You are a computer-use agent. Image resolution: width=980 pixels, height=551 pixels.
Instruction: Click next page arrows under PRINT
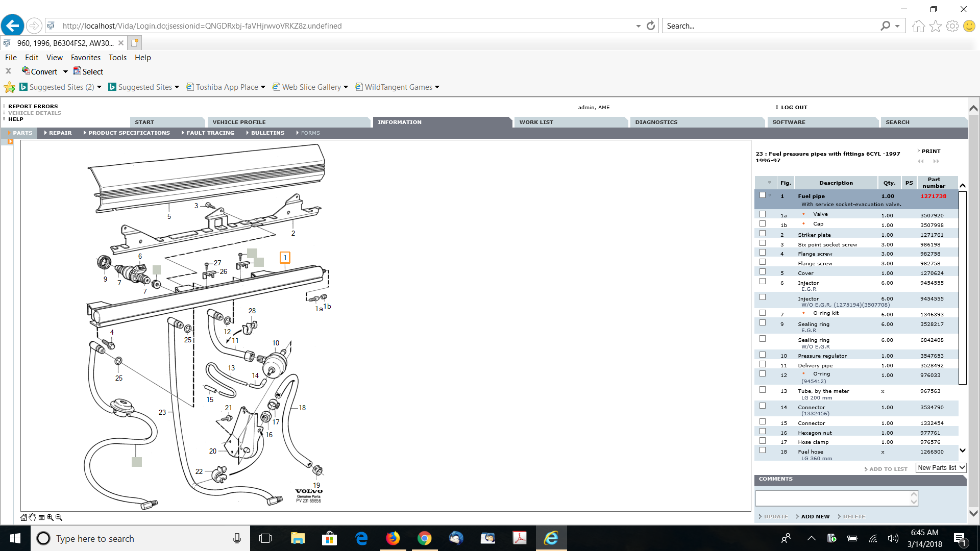click(x=936, y=161)
